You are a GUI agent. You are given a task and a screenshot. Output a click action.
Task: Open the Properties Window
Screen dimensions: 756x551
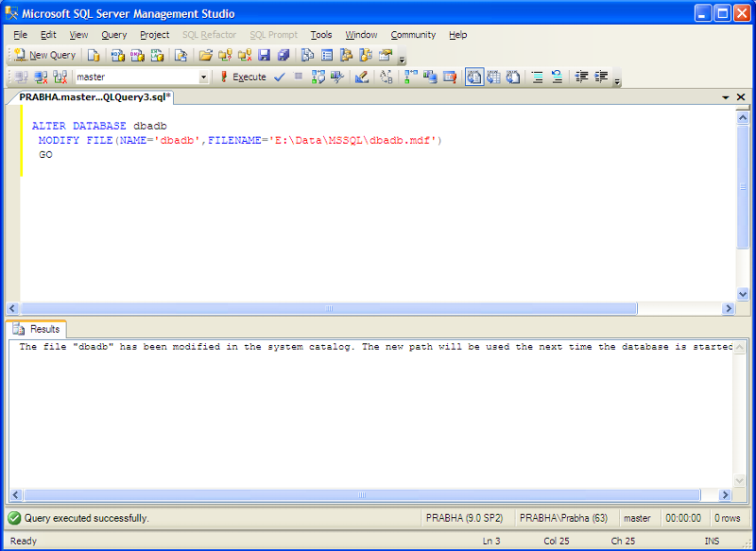click(x=386, y=55)
